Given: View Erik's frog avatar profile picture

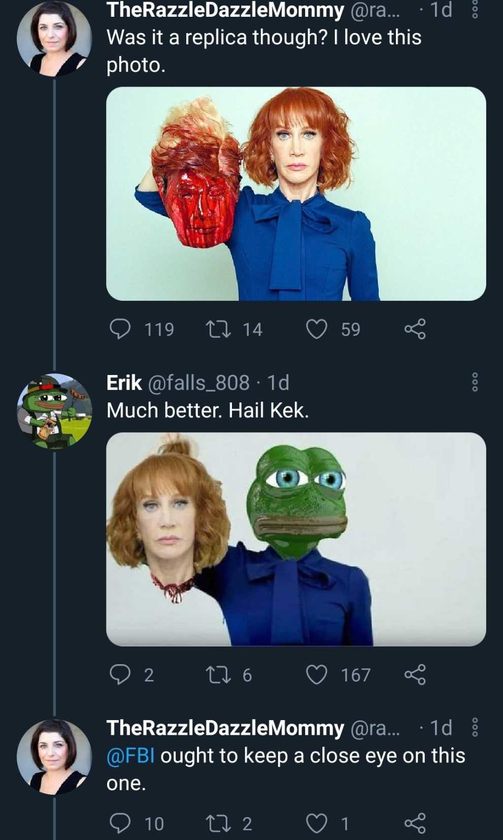Looking at the screenshot, I should pyautogui.click(x=54, y=411).
